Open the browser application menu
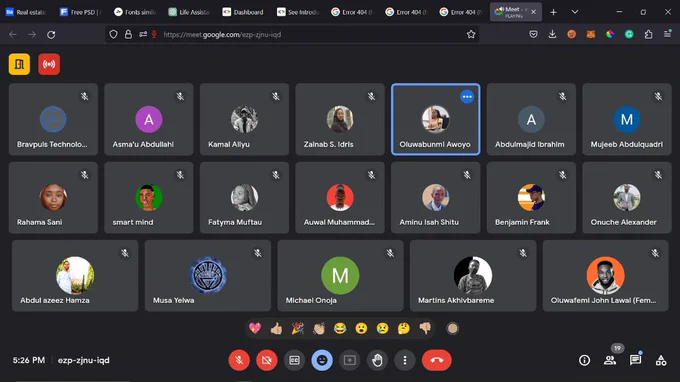 point(667,34)
